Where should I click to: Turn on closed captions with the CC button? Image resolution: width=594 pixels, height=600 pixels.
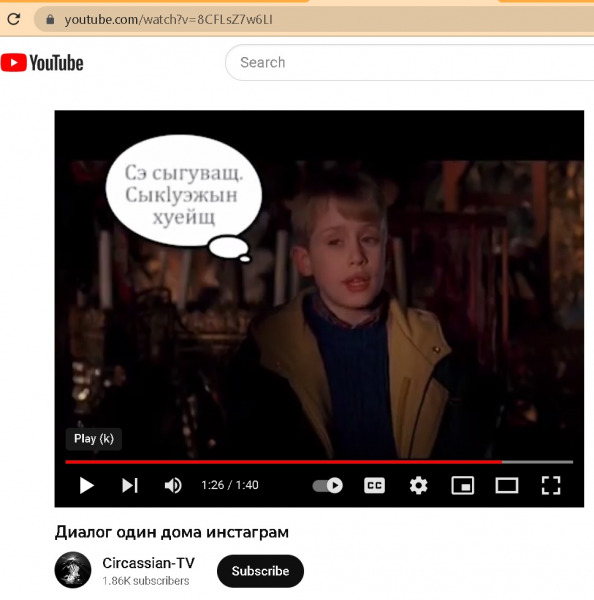(374, 486)
